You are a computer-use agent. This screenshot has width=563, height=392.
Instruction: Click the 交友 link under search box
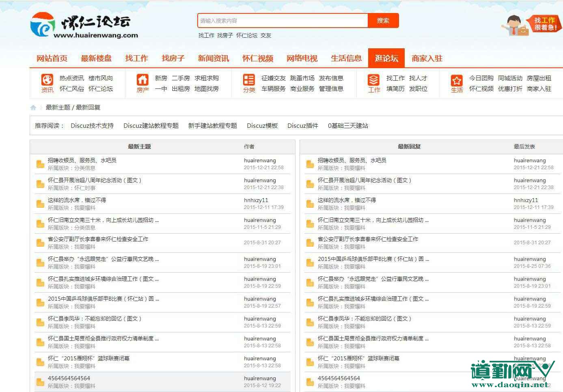266,35
